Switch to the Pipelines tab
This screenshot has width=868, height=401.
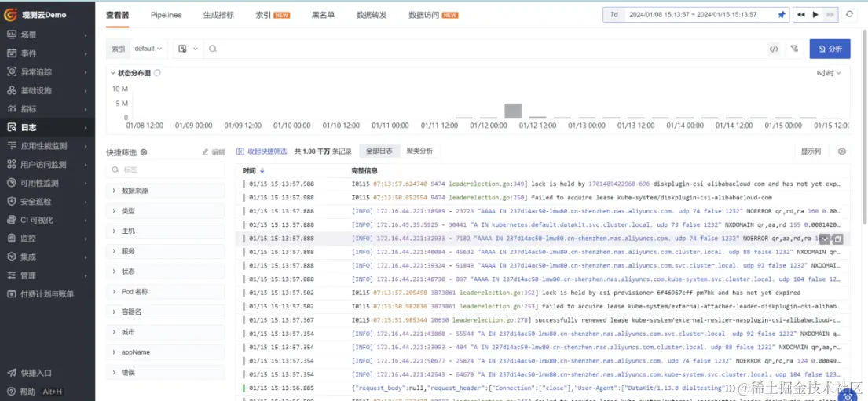click(x=166, y=15)
